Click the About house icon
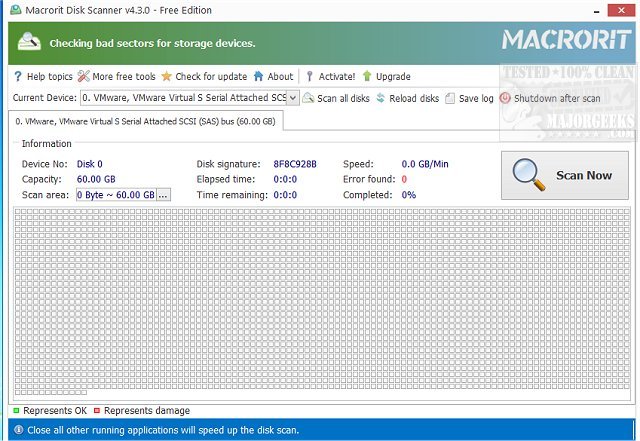Image resolution: width=640 pixels, height=441 pixels. coord(258,76)
